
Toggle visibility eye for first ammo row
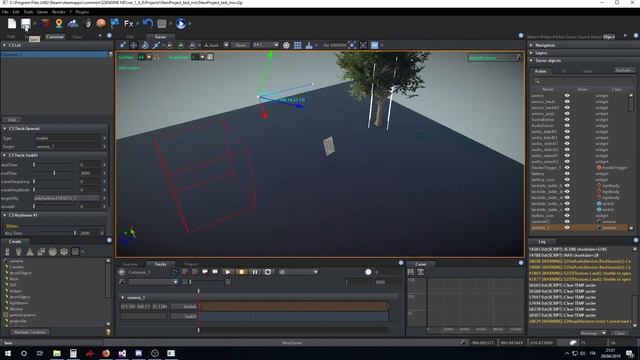pos(567,96)
